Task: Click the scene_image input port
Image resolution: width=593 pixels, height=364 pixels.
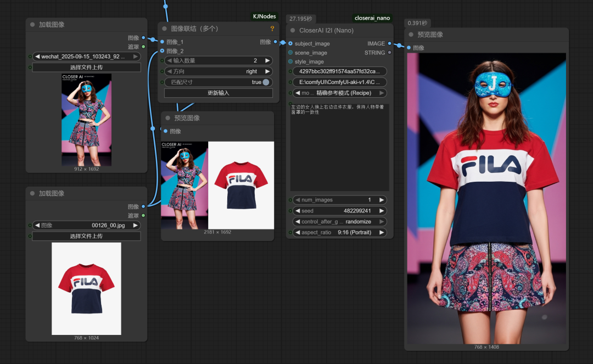Action: coord(290,53)
